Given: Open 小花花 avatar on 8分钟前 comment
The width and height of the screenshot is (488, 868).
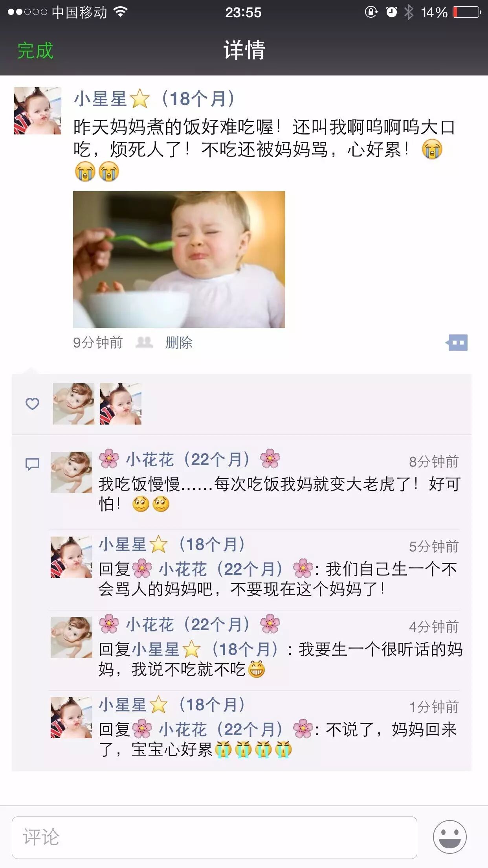Looking at the screenshot, I should click(71, 472).
